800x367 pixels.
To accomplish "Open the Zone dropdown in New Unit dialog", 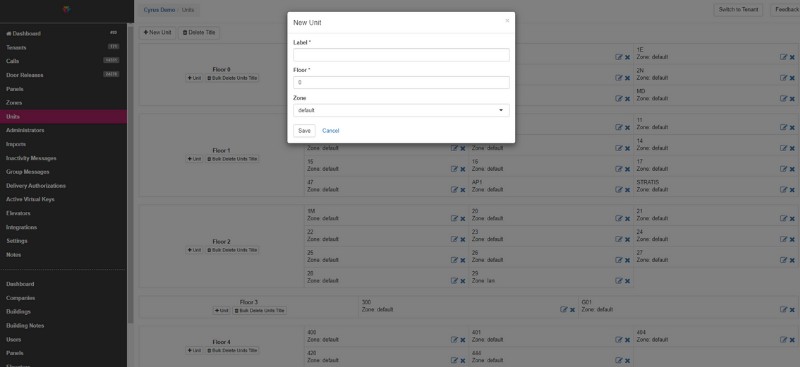I will coord(401,110).
